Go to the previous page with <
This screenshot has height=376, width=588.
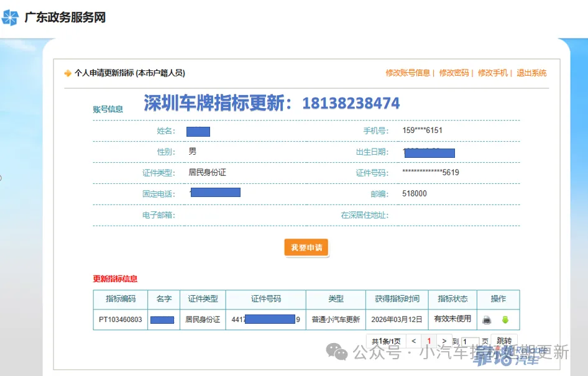pyautogui.click(x=414, y=341)
